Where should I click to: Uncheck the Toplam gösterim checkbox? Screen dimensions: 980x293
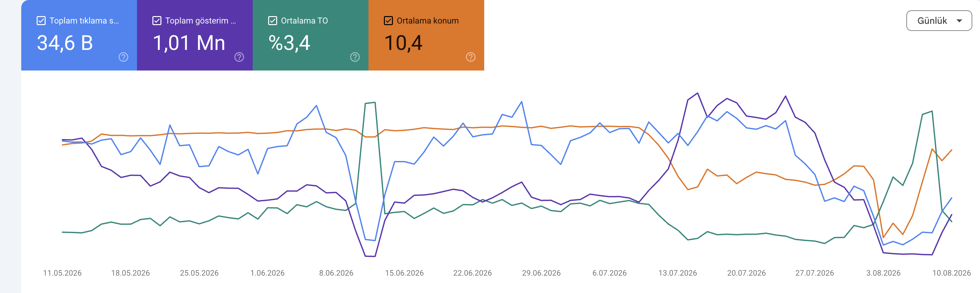click(x=157, y=21)
